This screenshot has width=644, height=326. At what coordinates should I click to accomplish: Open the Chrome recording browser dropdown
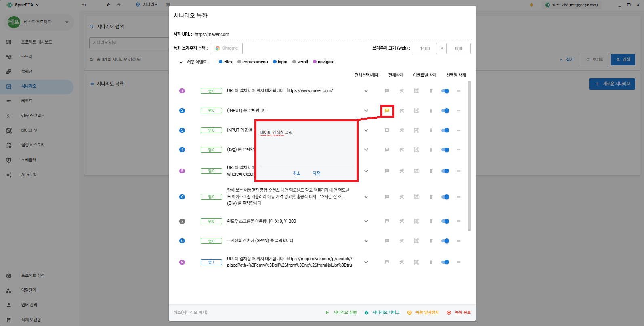click(x=226, y=48)
